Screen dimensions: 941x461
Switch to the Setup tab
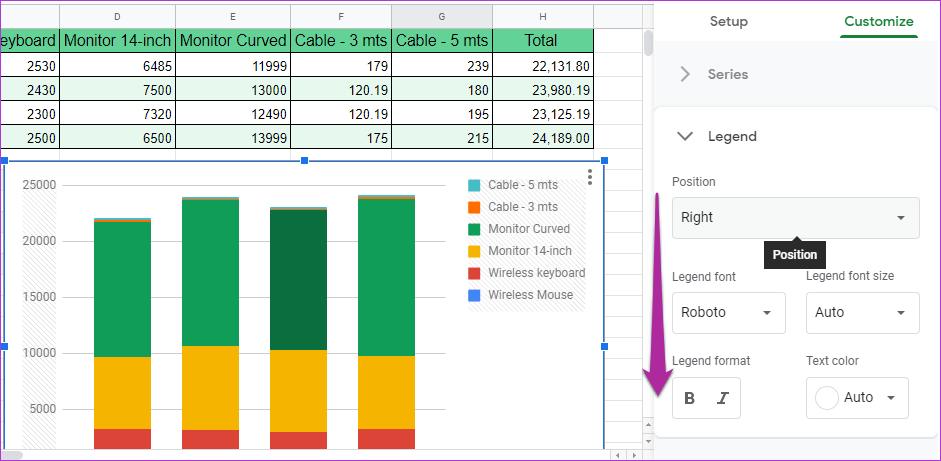pyautogui.click(x=728, y=21)
